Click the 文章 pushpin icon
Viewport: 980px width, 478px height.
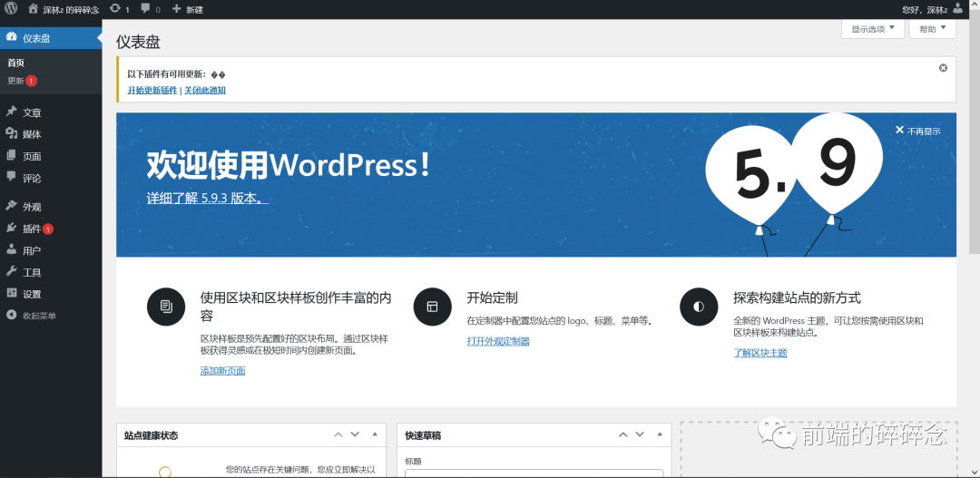click(x=11, y=112)
